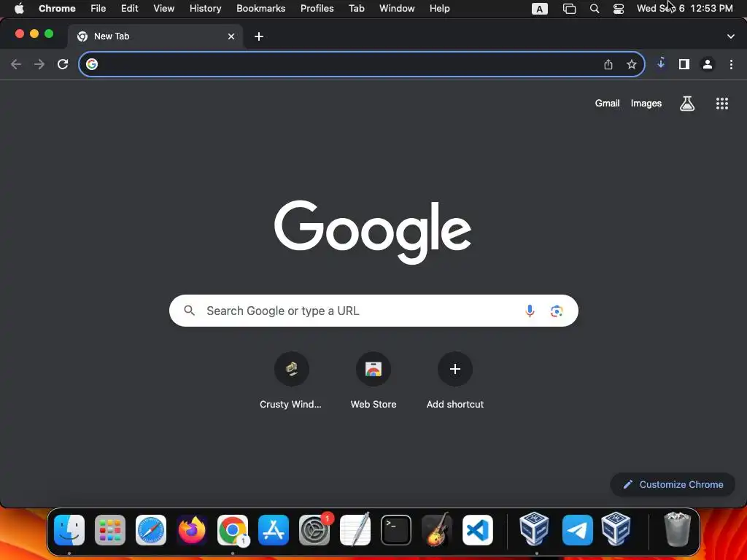The width and height of the screenshot is (747, 560).
Task: Open System Settings from the dock
Action: pyautogui.click(x=314, y=530)
